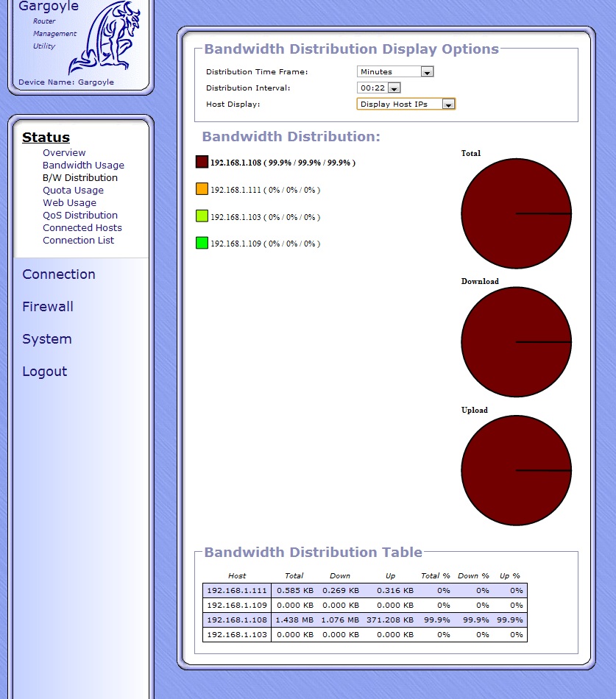Click the Up column header
616x699 pixels.
[390, 575]
